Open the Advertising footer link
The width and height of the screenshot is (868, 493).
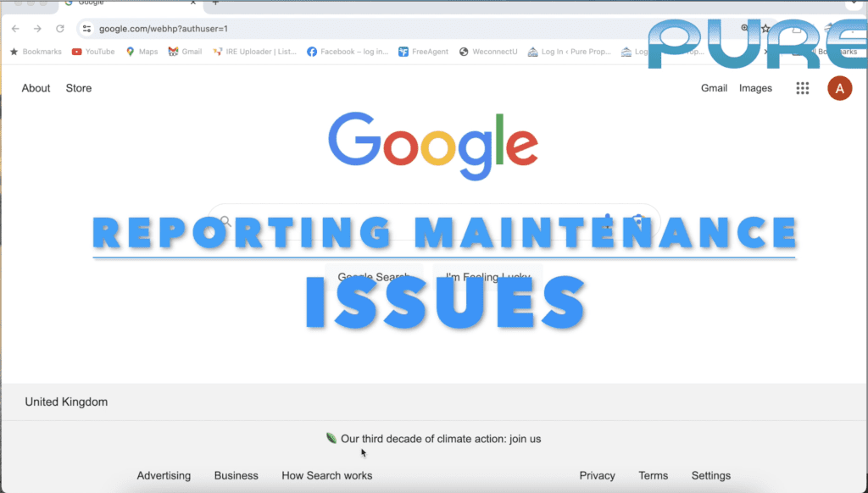164,475
